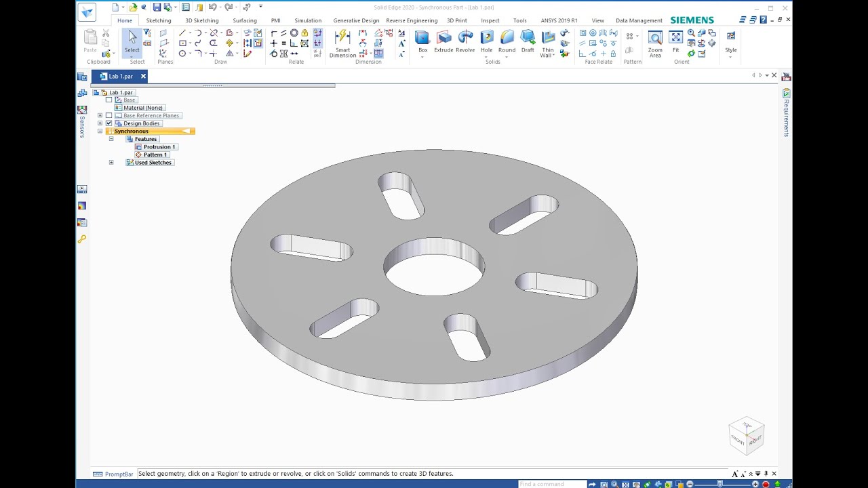Open the dropdown arrow under Select
This screenshot has width=868, height=488.
point(132,56)
